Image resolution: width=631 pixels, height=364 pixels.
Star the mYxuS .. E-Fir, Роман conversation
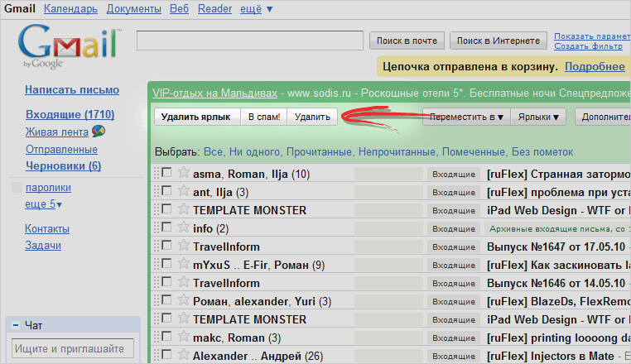point(184,264)
